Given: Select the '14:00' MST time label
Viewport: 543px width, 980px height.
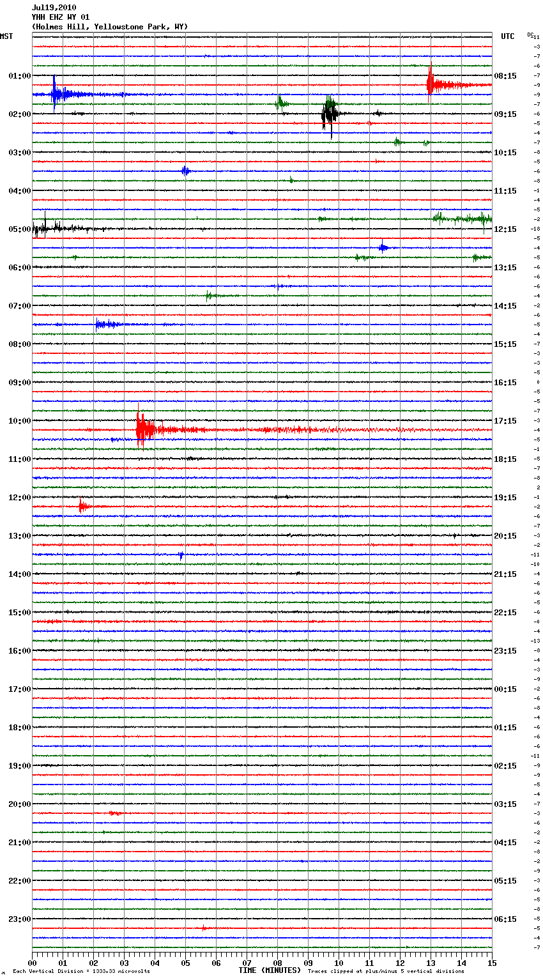Looking at the screenshot, I should click(20, 574).
